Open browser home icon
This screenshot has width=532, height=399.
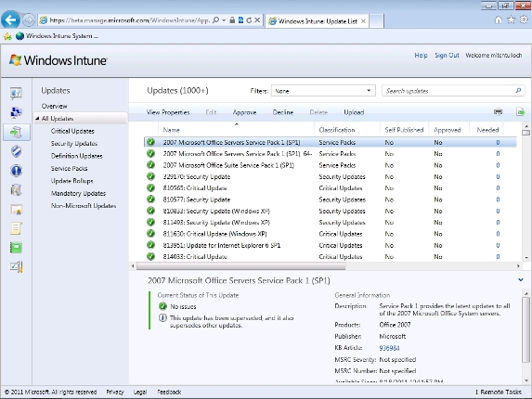498,20
